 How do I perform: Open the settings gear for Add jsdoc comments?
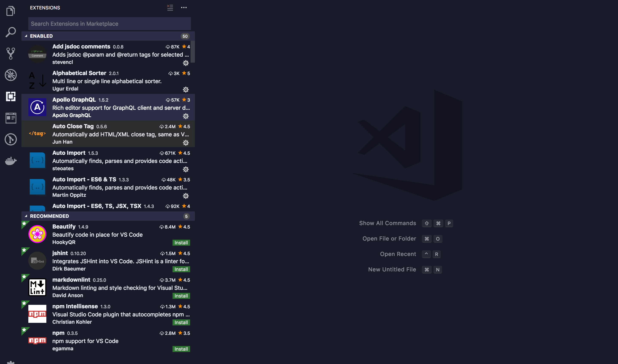point(186,63)
